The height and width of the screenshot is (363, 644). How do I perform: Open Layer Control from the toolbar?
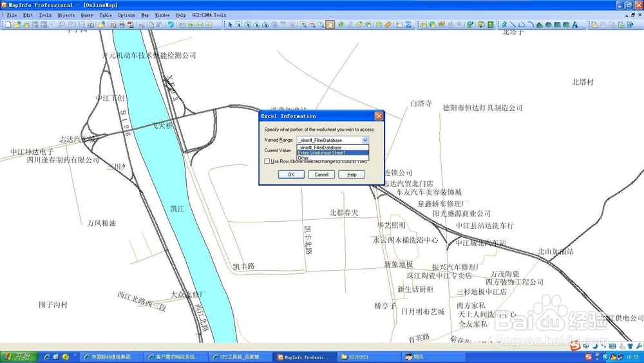(379, 25)
